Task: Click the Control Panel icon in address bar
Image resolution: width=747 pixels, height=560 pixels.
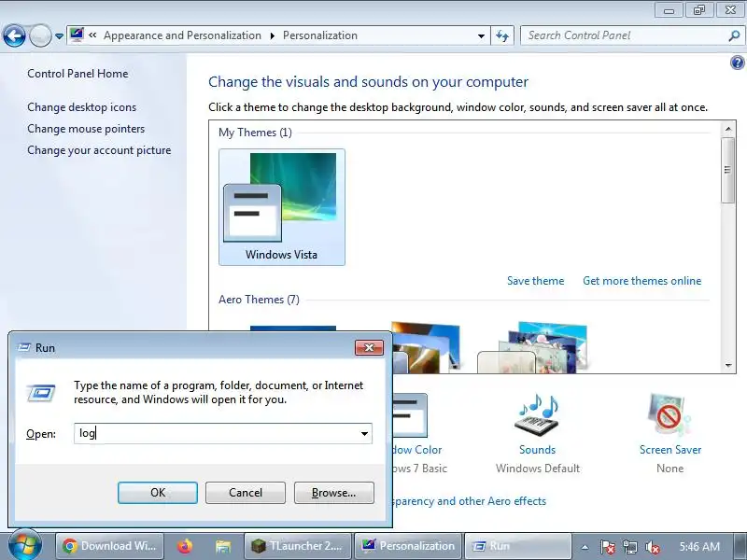Action: point(77,35)
